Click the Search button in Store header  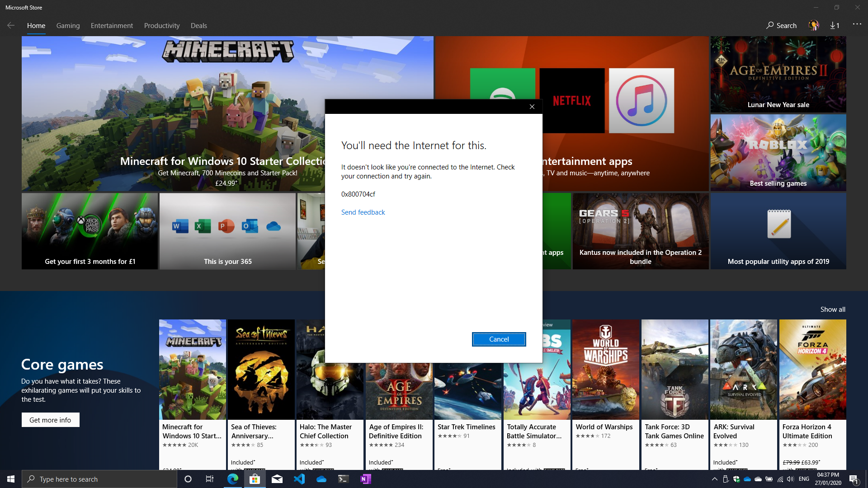tap(782, 26)
